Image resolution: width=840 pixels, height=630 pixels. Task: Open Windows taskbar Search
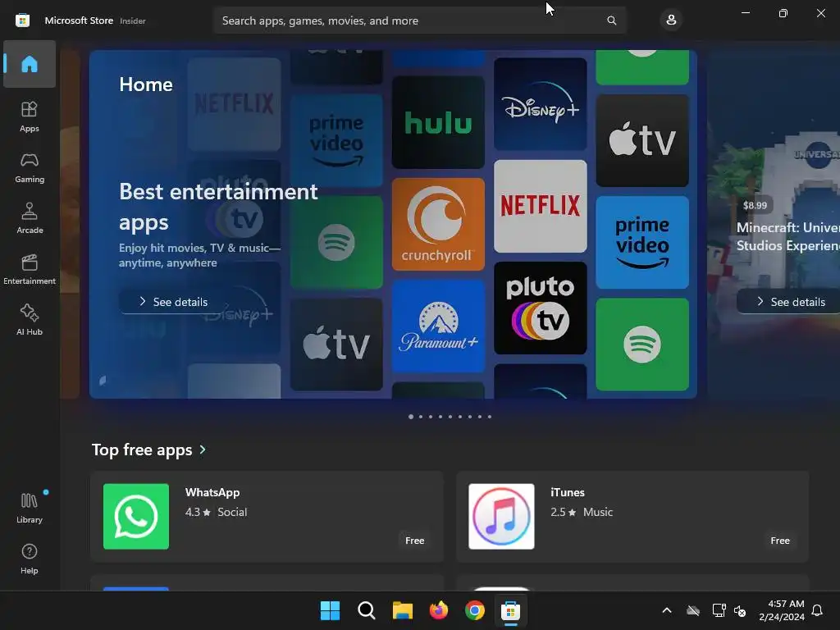367,610
